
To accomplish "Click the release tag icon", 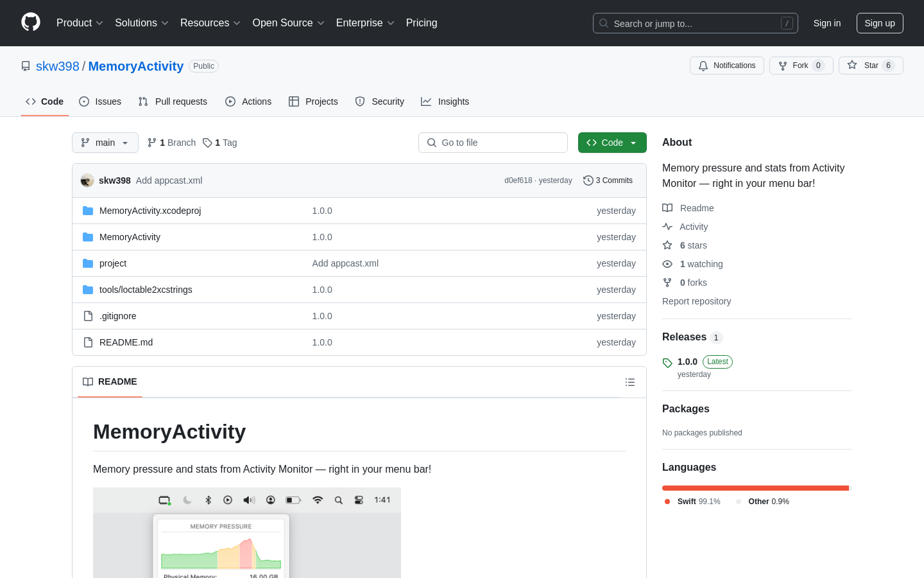I will coord(667,363).
